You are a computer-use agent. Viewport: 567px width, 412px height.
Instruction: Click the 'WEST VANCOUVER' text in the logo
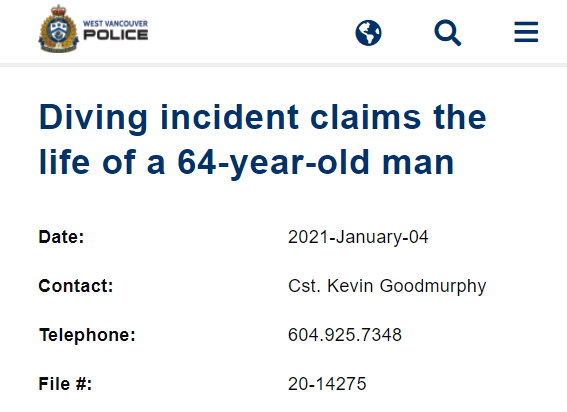pyautogui.click(x=115, y=24)
